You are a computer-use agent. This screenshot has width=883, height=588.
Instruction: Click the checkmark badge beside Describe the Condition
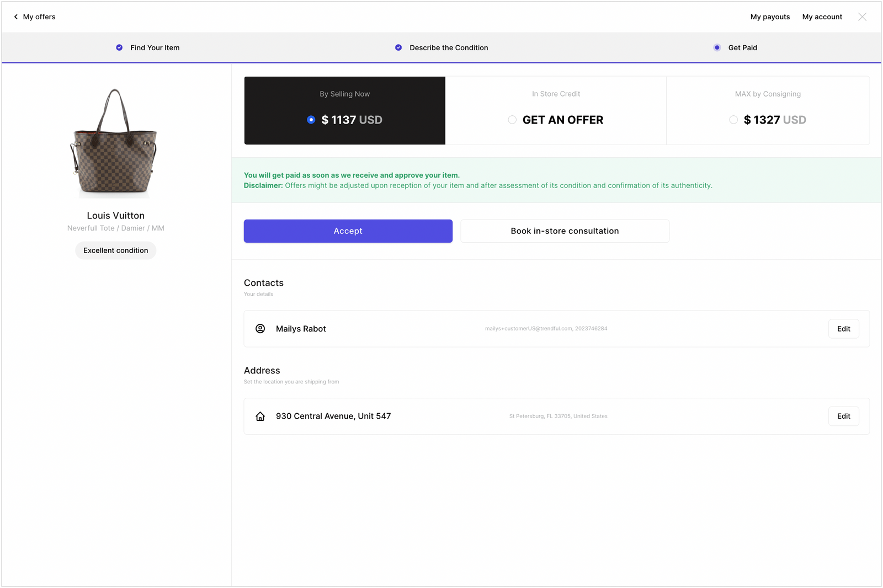pyautogui.click(x=398, y=47)
